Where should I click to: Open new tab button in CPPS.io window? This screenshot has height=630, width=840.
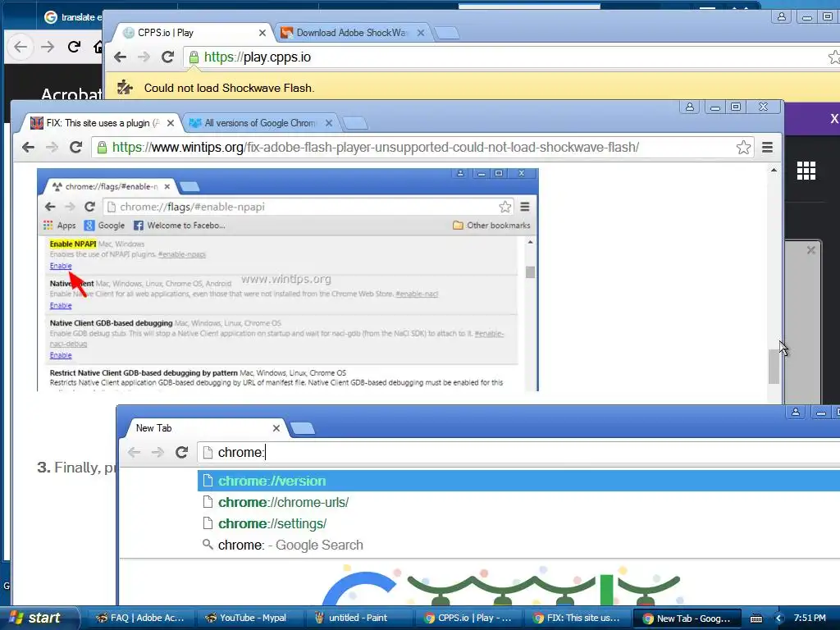pos(447,33)
